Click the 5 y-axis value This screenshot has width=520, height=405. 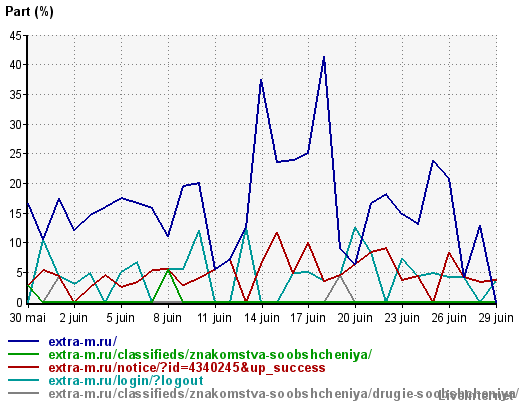pos(19,273)
